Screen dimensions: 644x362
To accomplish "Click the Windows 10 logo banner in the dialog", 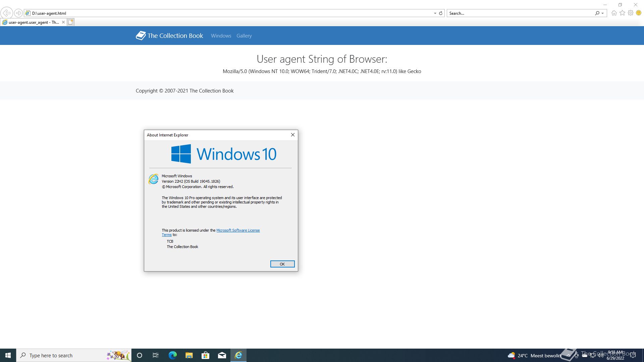I will point(224,154).
